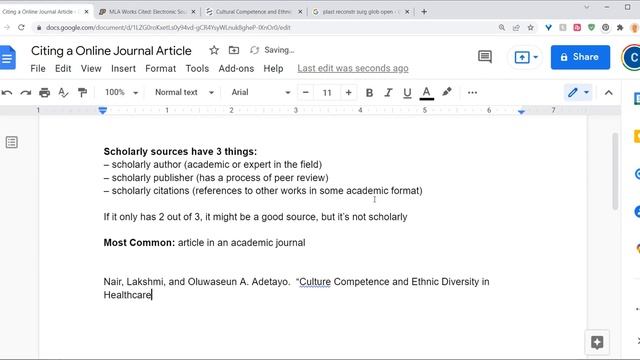Increase font size with plus button
This screenshot has height=360, width=640.
(x=349, y=93)
